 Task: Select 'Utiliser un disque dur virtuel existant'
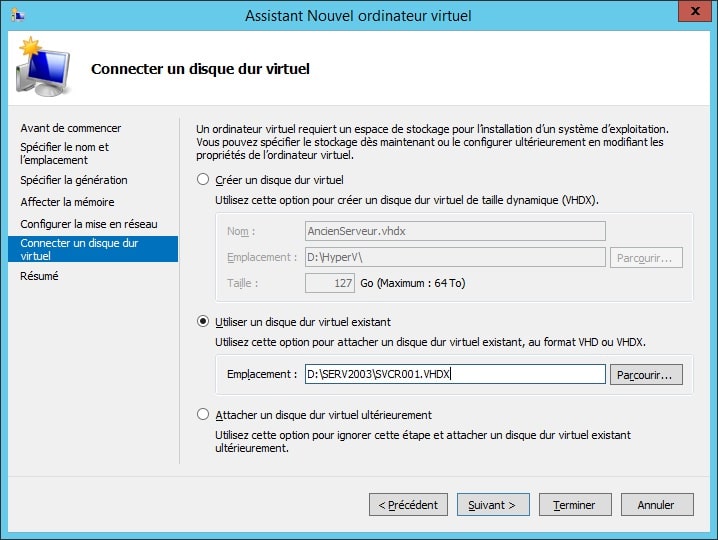point(204,322)
